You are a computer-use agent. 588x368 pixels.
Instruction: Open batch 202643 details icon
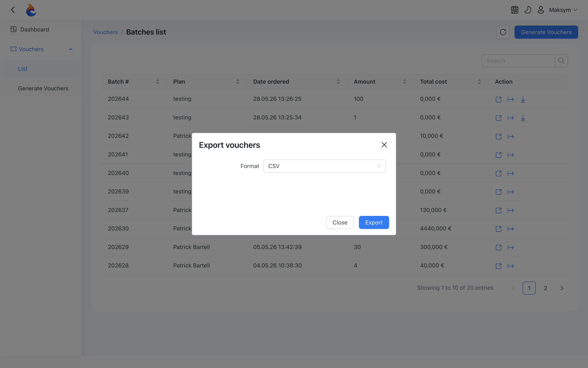499,118
